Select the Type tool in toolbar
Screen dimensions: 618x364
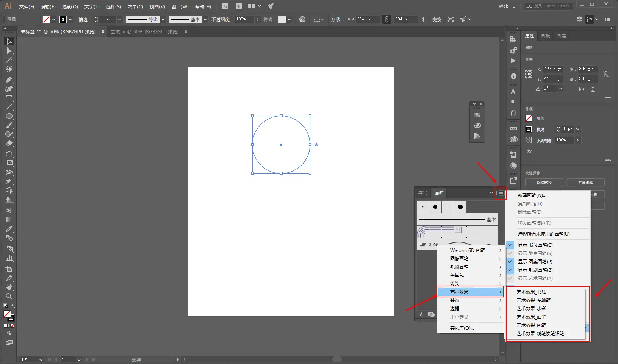9,98
